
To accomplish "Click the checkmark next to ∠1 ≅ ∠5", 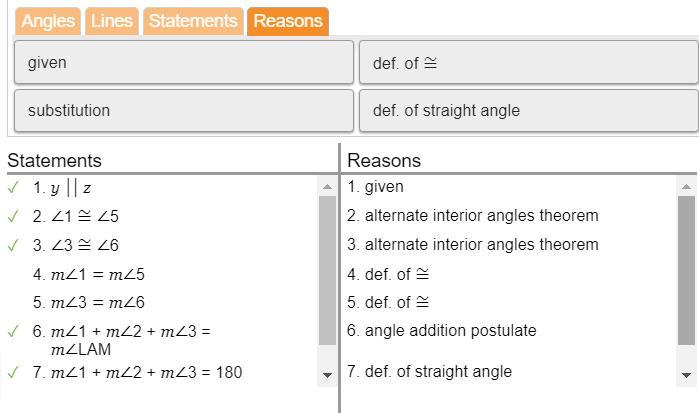I will point(13,216).
